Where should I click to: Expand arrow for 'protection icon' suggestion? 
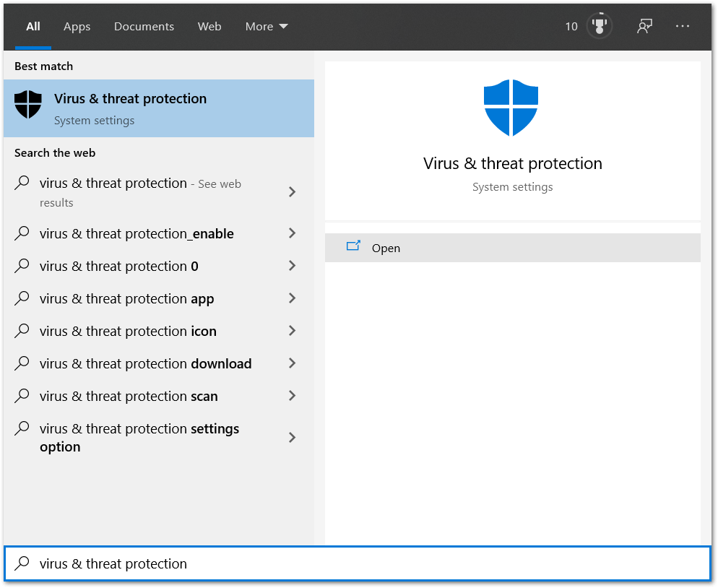(292, 331)
